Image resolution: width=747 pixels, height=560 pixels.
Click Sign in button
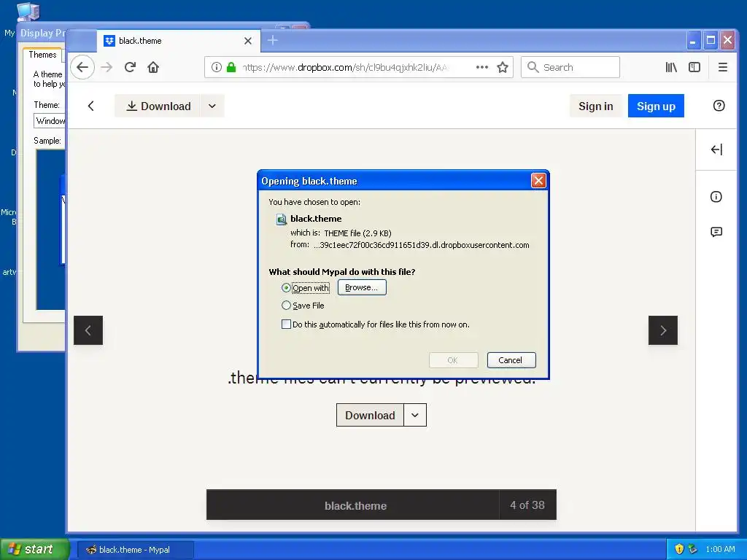point(595,106)
